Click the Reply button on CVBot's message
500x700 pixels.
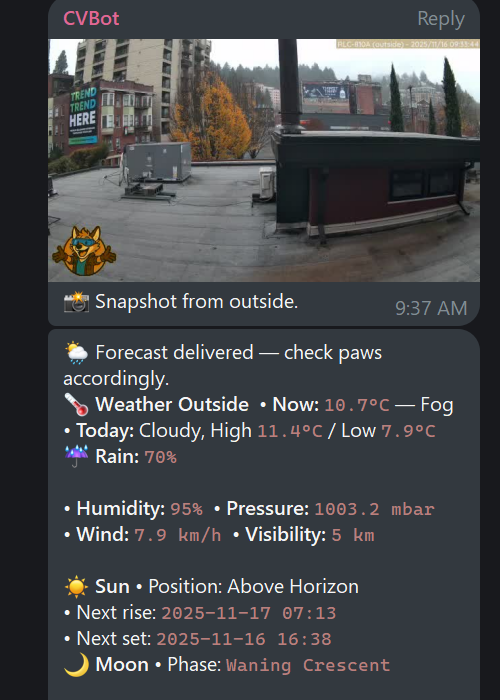point(441,19)
